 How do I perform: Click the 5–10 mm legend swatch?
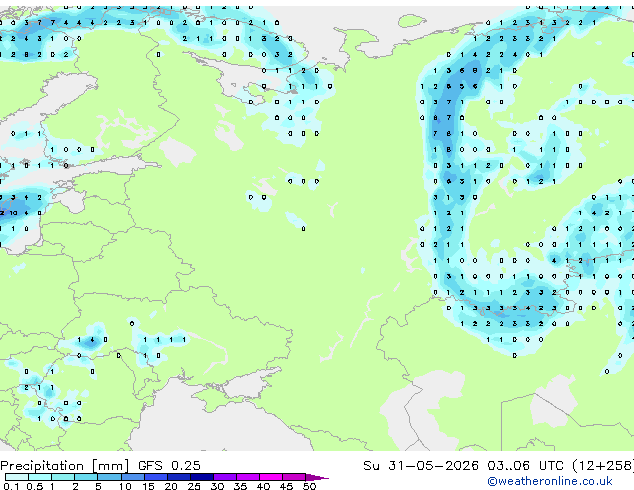pyautogui.click(x=109, y=477)
